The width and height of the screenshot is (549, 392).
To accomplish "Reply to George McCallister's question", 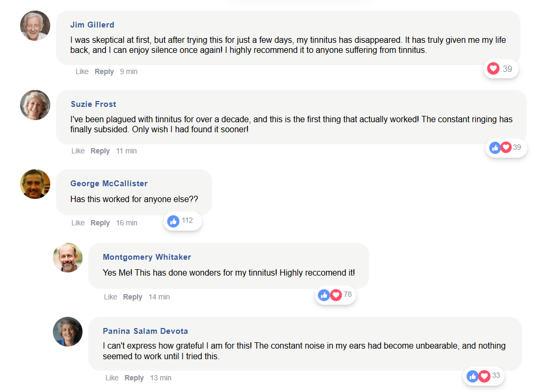I will pos(100,223).
